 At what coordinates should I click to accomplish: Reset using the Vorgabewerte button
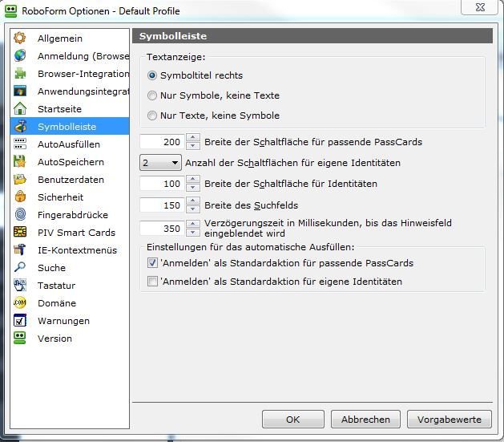click(450, 420)
